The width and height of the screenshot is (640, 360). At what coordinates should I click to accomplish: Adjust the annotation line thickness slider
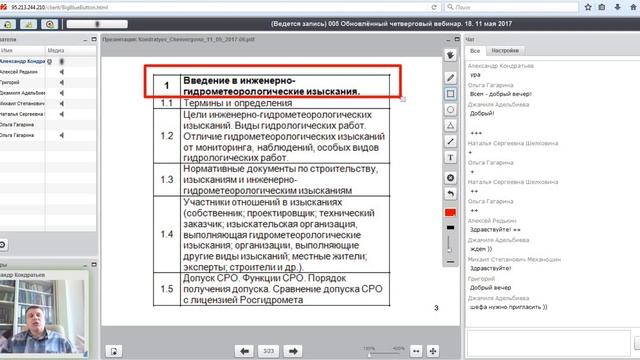[x=449, y=245]
